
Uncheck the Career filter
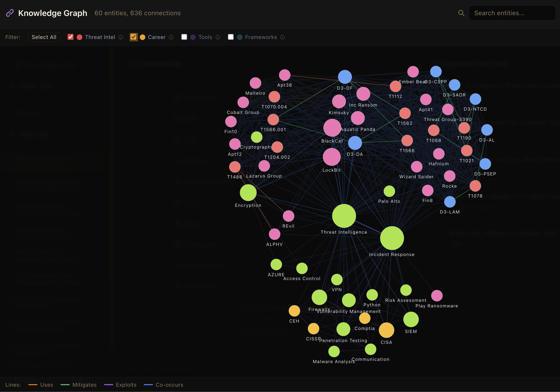[x=134, y=37]
